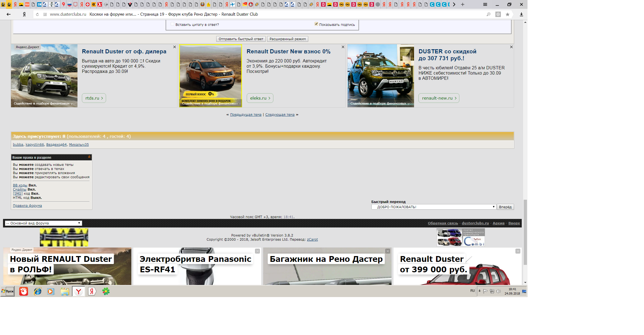Click dusterclubs.ru footer link
This screenshot has width=644, height=335.
tap(475, 223)
